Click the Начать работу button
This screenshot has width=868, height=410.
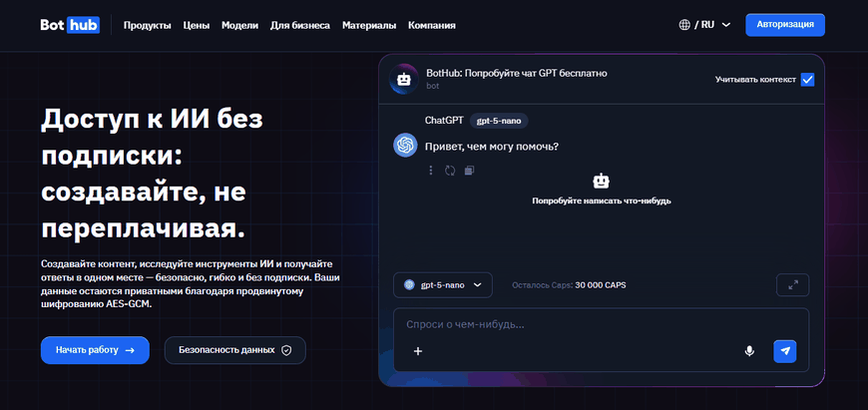click(x=95, y=350)
